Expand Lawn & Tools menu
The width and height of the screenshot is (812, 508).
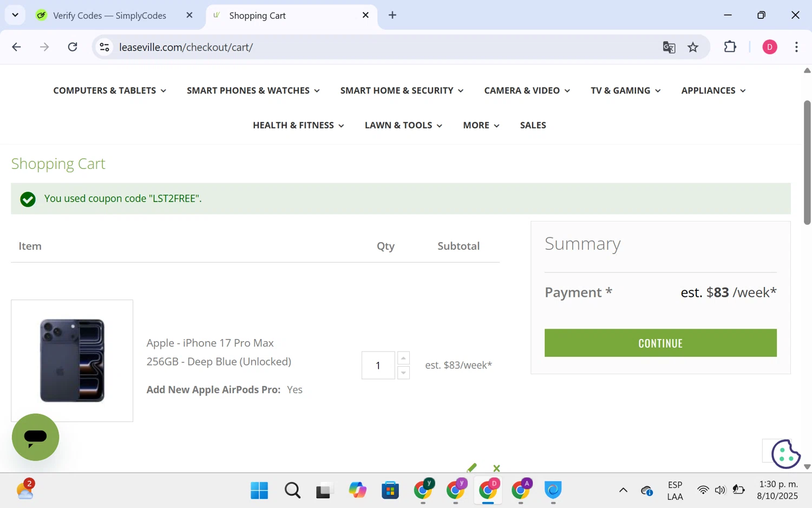click(x=403, y=125)
